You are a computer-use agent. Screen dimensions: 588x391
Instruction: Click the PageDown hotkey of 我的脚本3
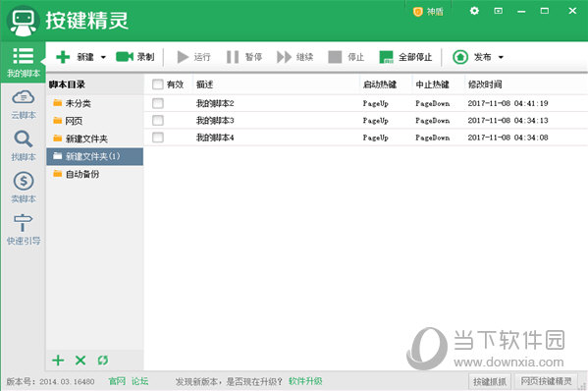[x=432, y=121]
